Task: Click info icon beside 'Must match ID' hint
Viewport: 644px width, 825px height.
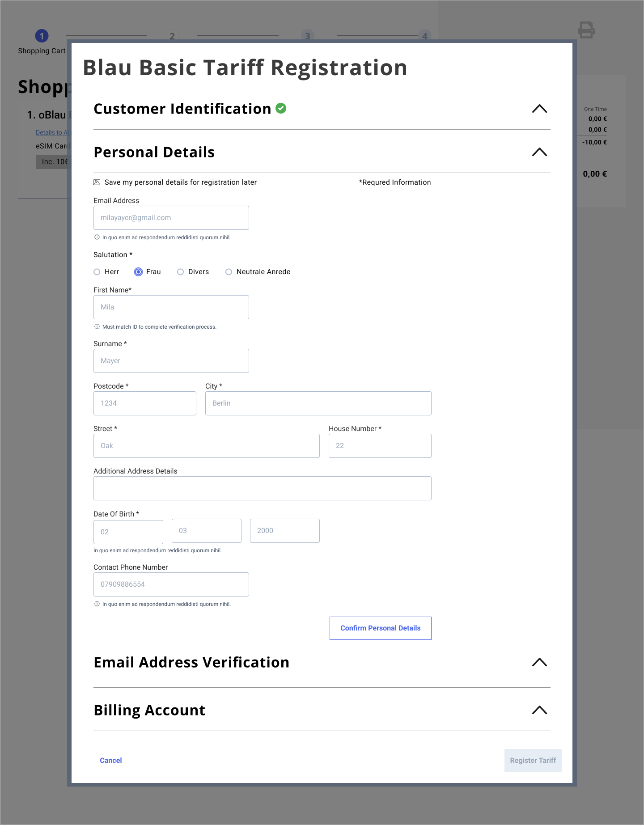Action: (97, 327)
